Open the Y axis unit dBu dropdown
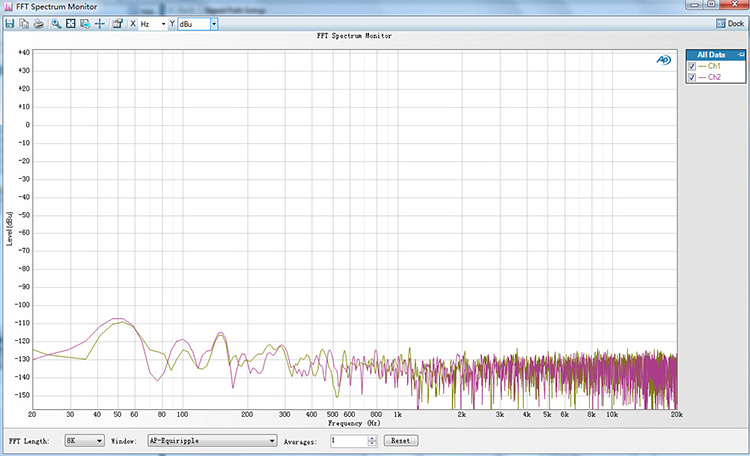Viewport: 750px width, 456px height. click(x=213, y=23)
